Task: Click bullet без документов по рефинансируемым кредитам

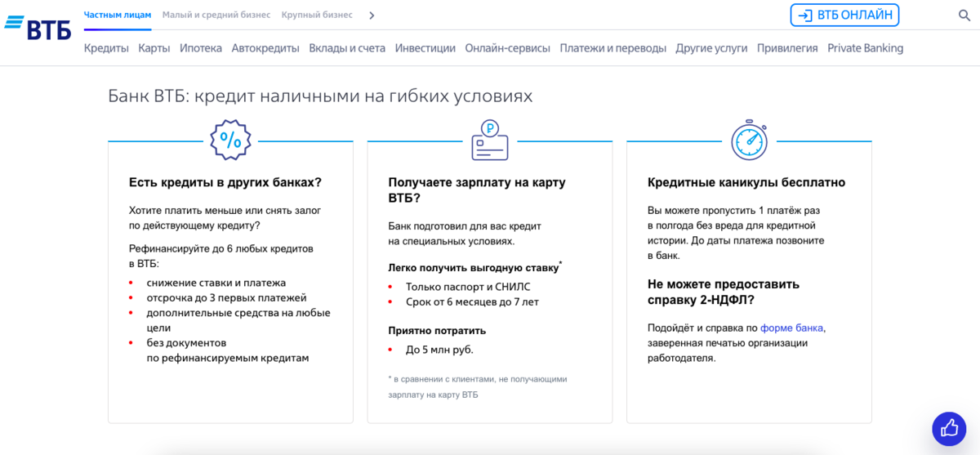Action: (228, 350)
